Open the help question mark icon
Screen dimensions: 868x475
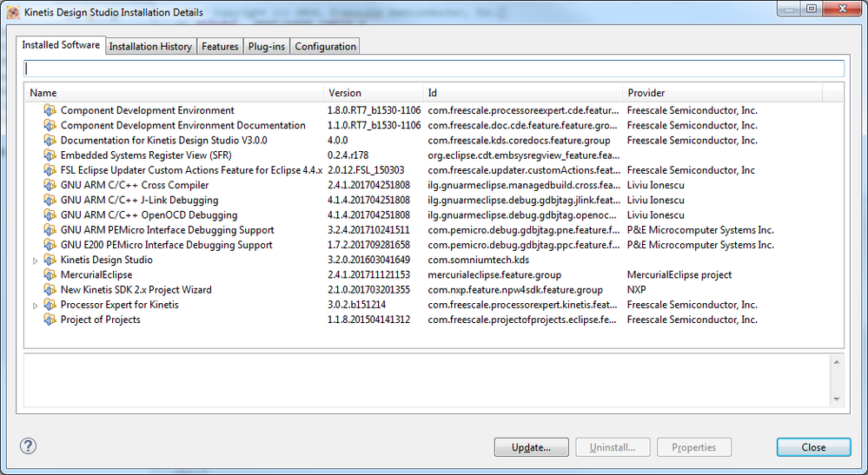28,445
